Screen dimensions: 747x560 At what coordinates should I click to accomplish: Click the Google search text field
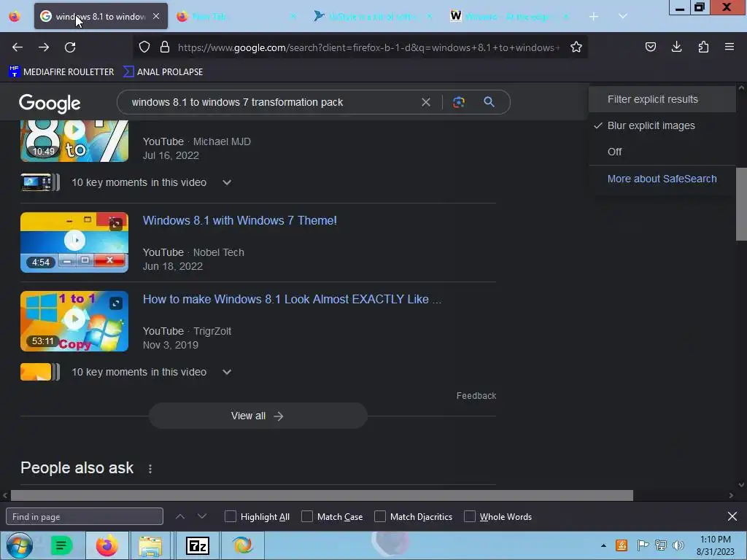pyautogui.click(x=271, y=102)
